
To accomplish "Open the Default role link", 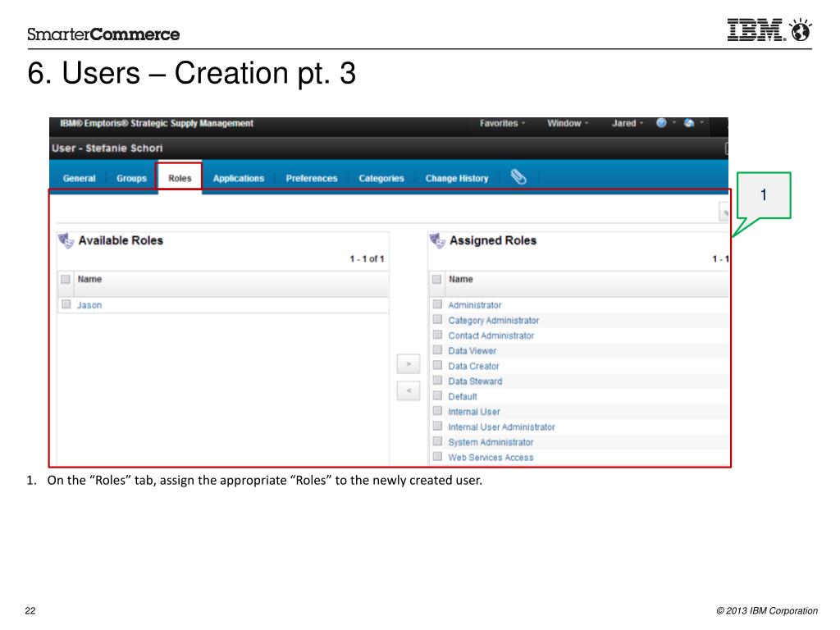I will (x=463, y=396).
